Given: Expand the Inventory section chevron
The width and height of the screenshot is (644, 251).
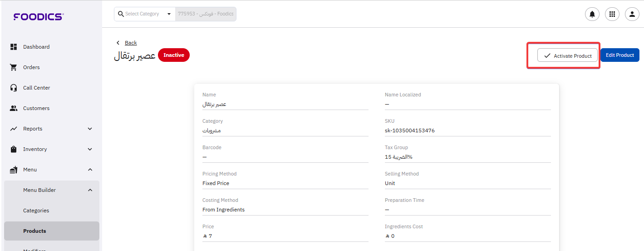Looking at the screenshot, I should [90, 149].
